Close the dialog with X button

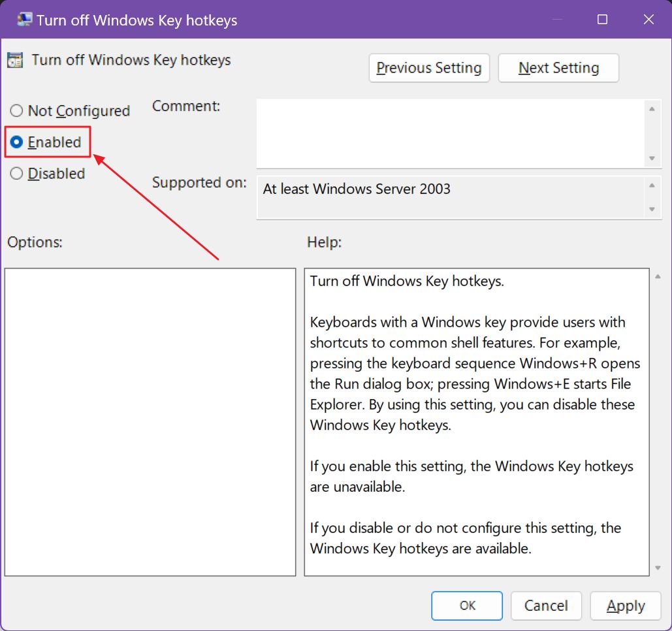coord(648,20)
